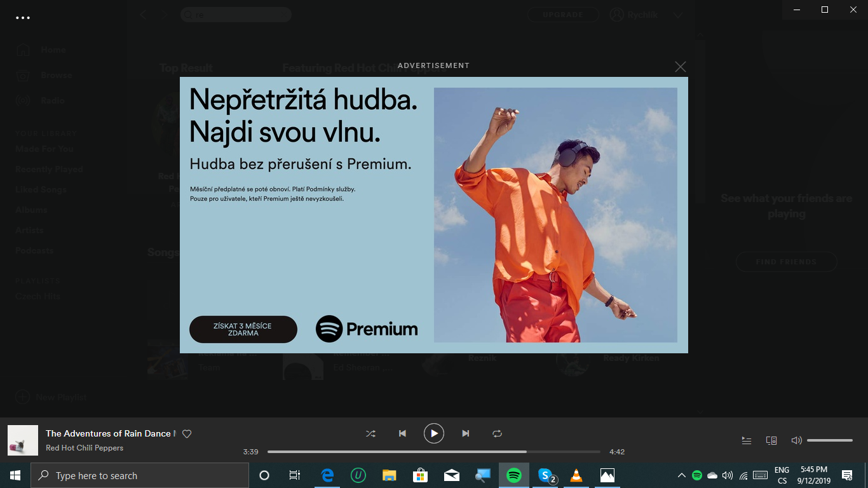Launch Microsoft Edge from the taskbar
This screenshot has width=868, height=488.
pos(327,475)
